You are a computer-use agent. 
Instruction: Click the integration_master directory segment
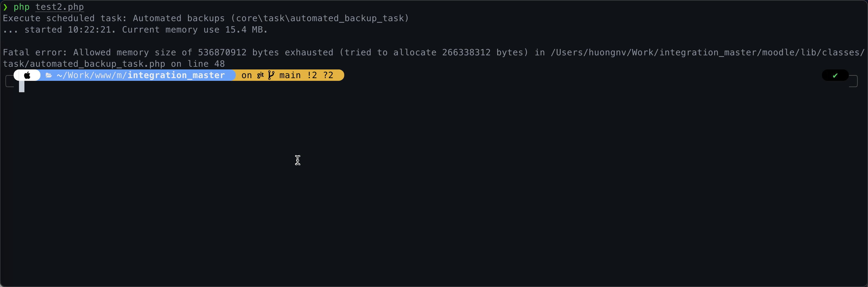click(x=176, y=75)
